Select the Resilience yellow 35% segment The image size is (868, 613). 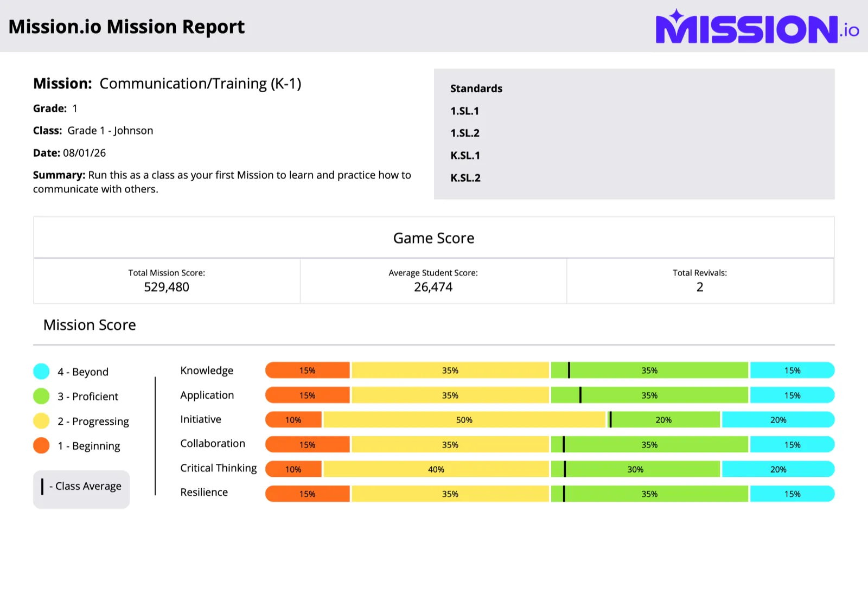[x=450, y=494]
